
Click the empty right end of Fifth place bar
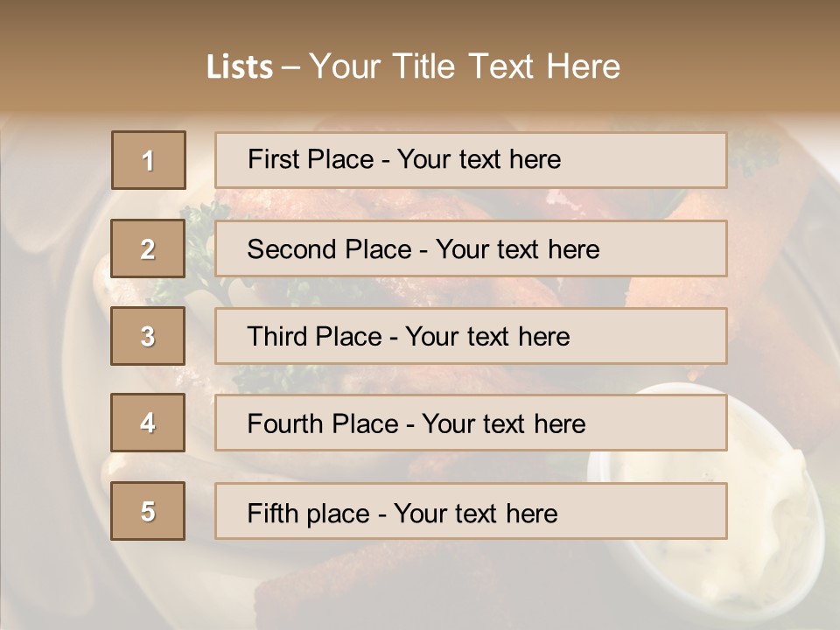click(x=665, y=511)
